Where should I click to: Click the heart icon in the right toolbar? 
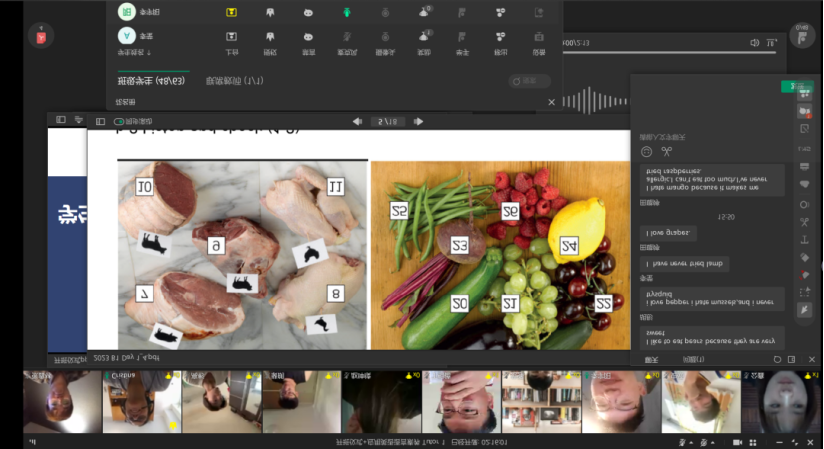[x=804, y=184]
